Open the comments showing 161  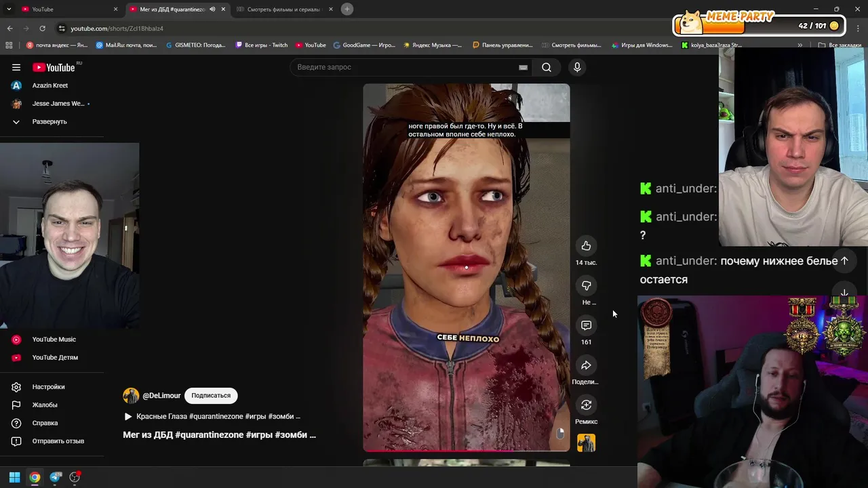pyautogui.click(x=586, y=325)
